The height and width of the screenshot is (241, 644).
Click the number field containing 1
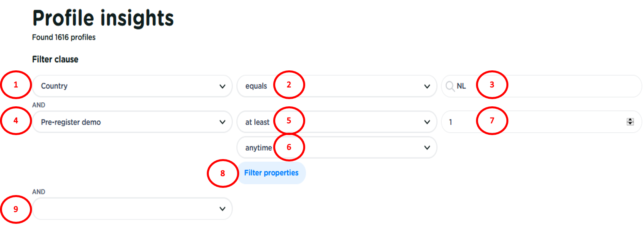pyautogui.click(x=552, y=122)
